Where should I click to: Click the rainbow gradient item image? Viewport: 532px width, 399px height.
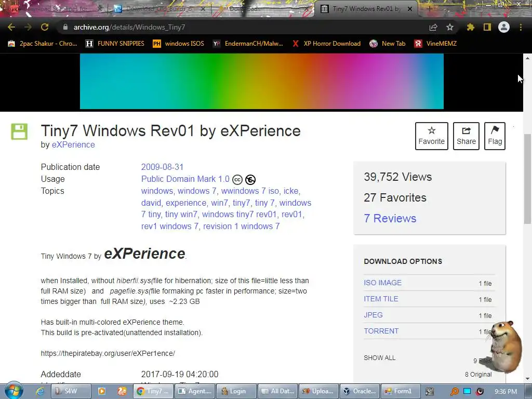[262, 82]
